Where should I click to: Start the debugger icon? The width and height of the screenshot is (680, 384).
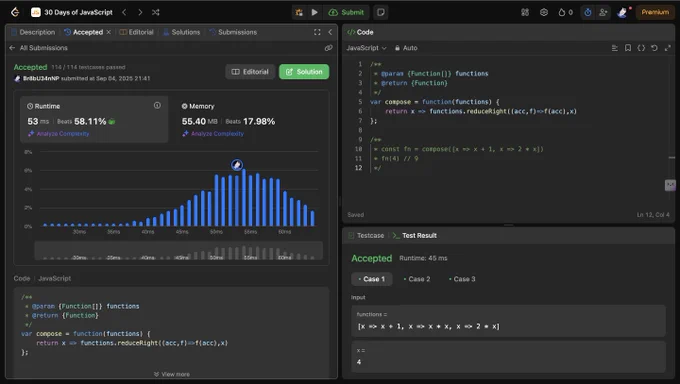(x=299, y=12)
